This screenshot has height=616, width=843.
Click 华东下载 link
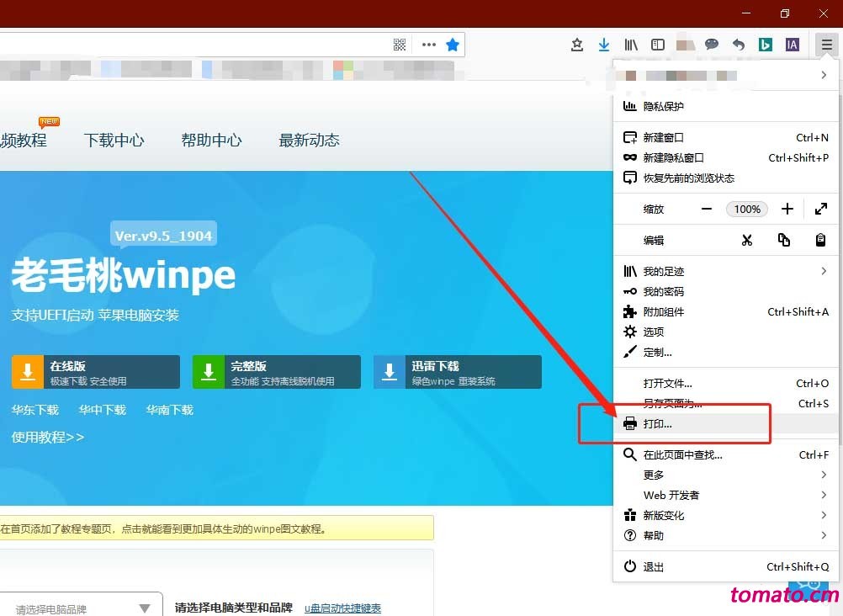(x=35, y=411)
